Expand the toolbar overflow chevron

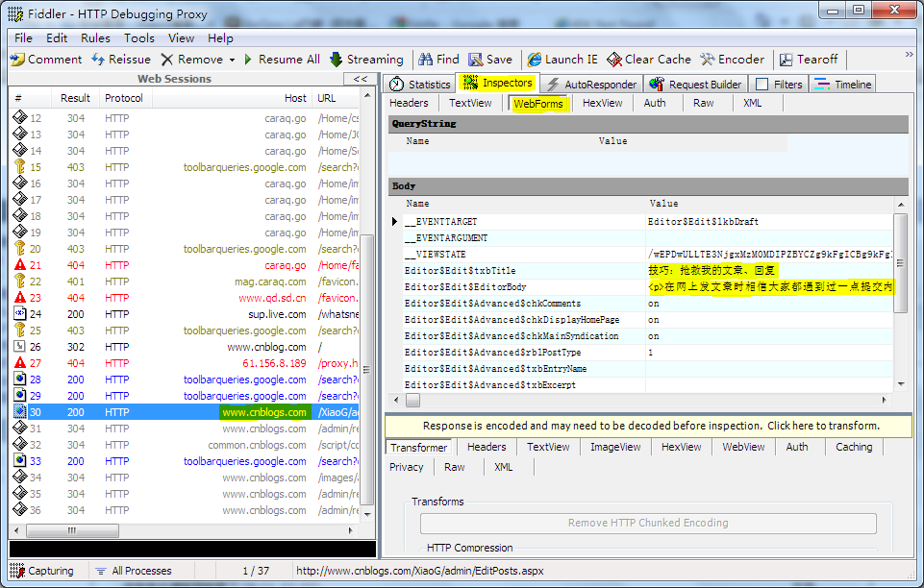pos(910,54)
